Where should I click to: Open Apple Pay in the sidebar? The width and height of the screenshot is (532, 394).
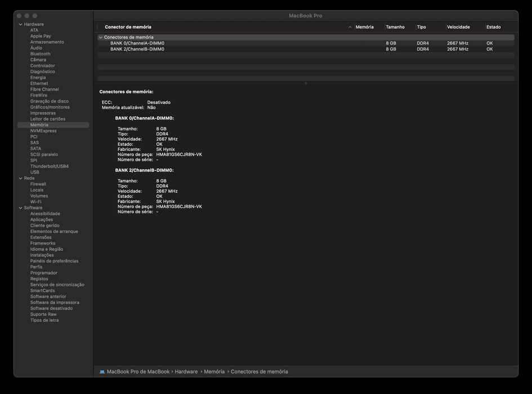click(41, 36)
